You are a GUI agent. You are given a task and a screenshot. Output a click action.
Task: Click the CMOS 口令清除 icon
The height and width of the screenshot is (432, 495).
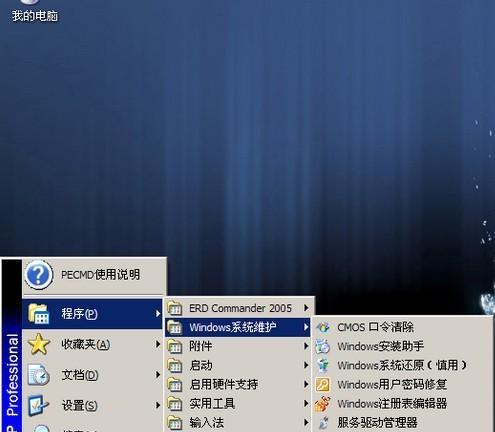[323, 327]
